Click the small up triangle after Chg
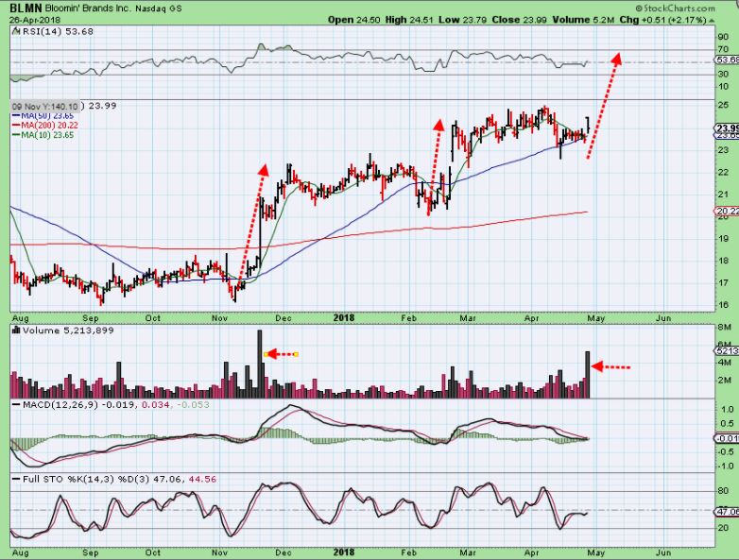The image size is (739, 560). click(712, 21)
